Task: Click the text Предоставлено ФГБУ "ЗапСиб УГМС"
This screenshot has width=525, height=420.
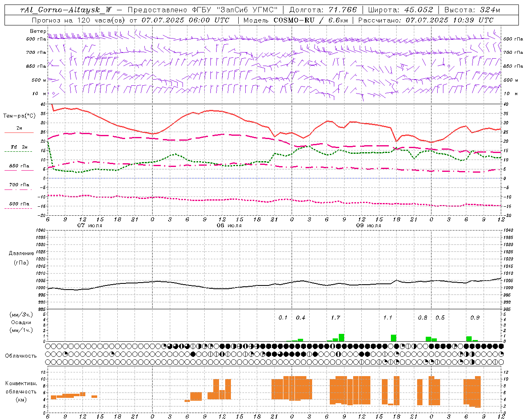Action: [203, 10]
